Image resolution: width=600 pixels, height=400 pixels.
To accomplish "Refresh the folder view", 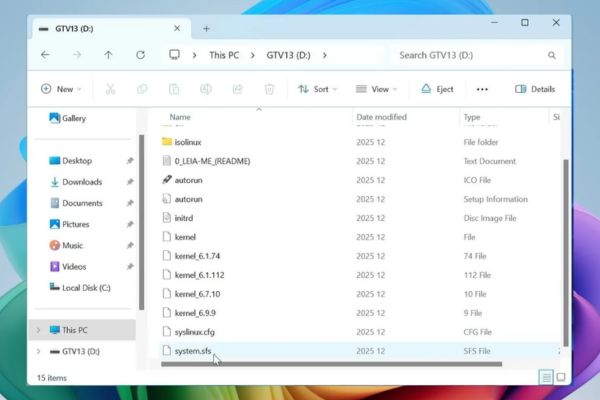I will [x=140, y=55].
